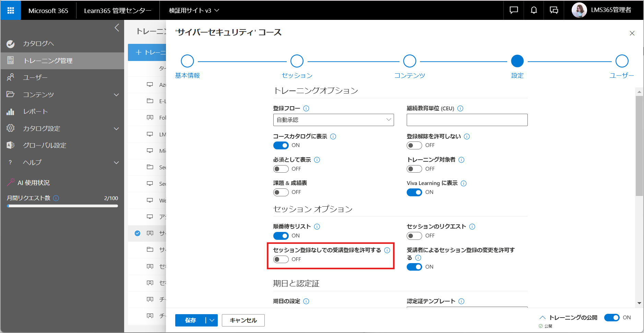Image resolution: width=644 pixels, height=333 pixels.
Task: Show info for トレーニング対象者
Action: pyautogui.click(x=461, y=160)
